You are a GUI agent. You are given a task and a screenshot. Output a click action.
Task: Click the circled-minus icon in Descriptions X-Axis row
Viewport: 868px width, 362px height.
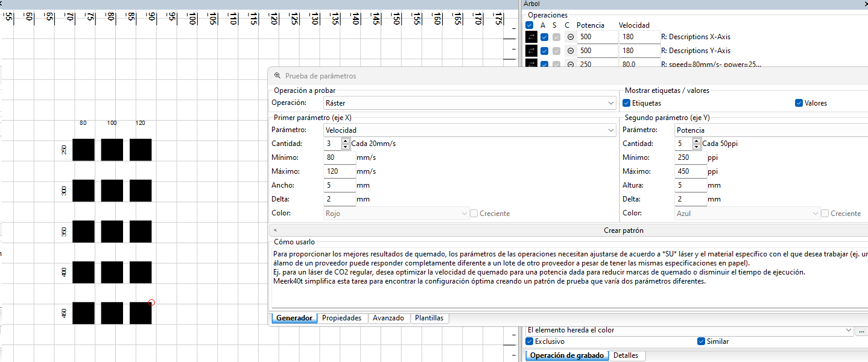[x=570, y=37]
